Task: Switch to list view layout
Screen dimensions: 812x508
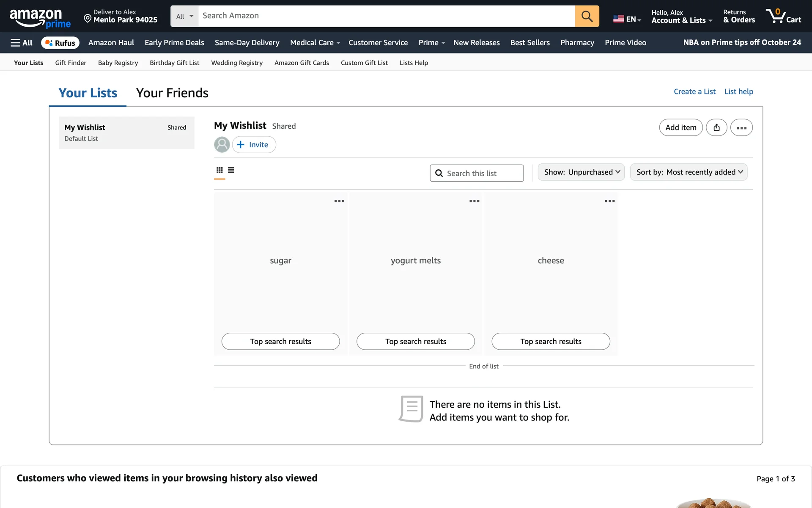Action: [231, 170]
